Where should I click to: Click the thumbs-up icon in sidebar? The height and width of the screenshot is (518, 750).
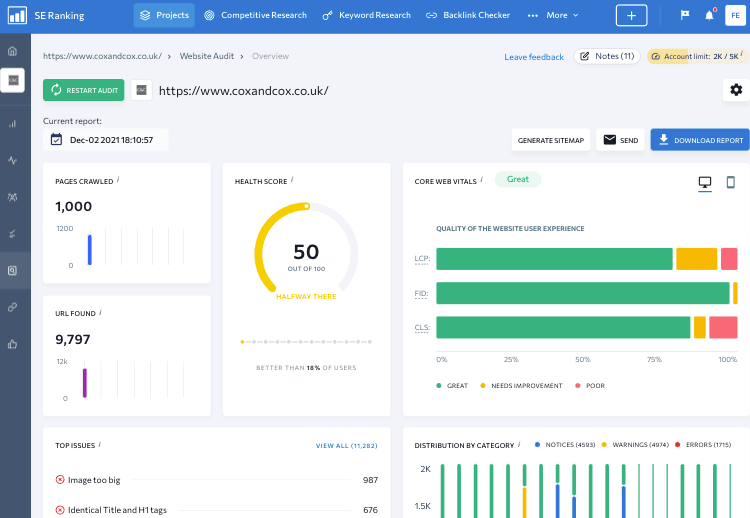13,344
